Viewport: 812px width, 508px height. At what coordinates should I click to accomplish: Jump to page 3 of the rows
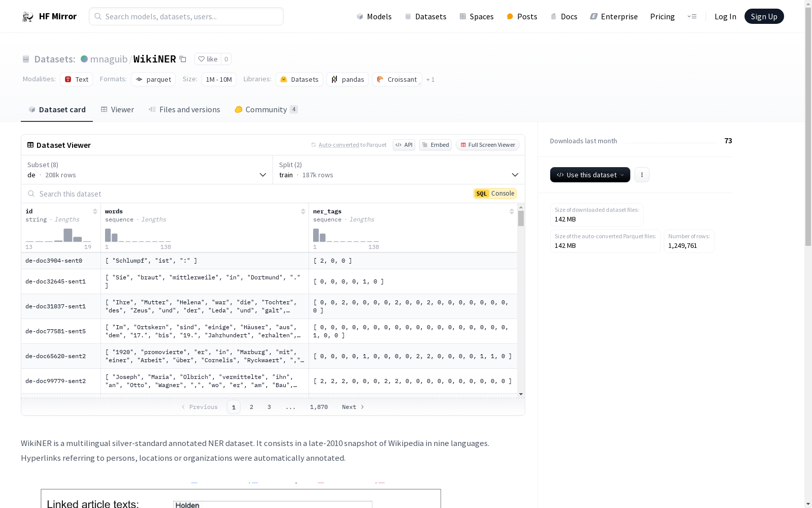point(269,407)
